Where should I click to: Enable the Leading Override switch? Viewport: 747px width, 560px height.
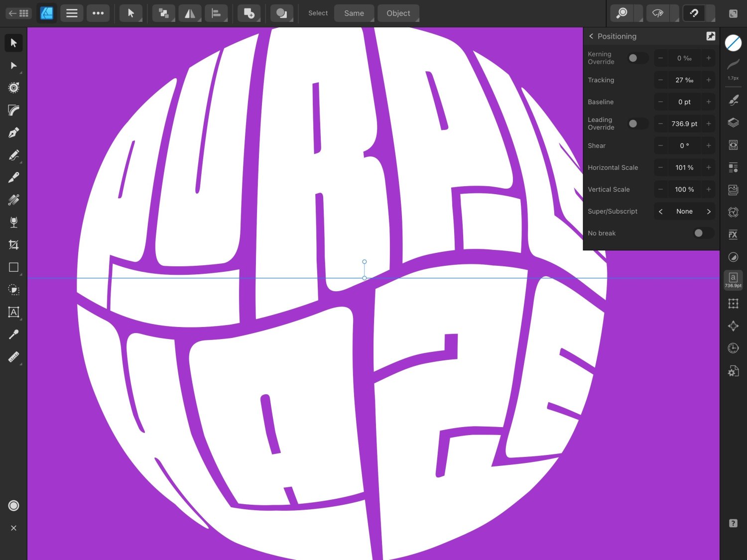point(637,124)
